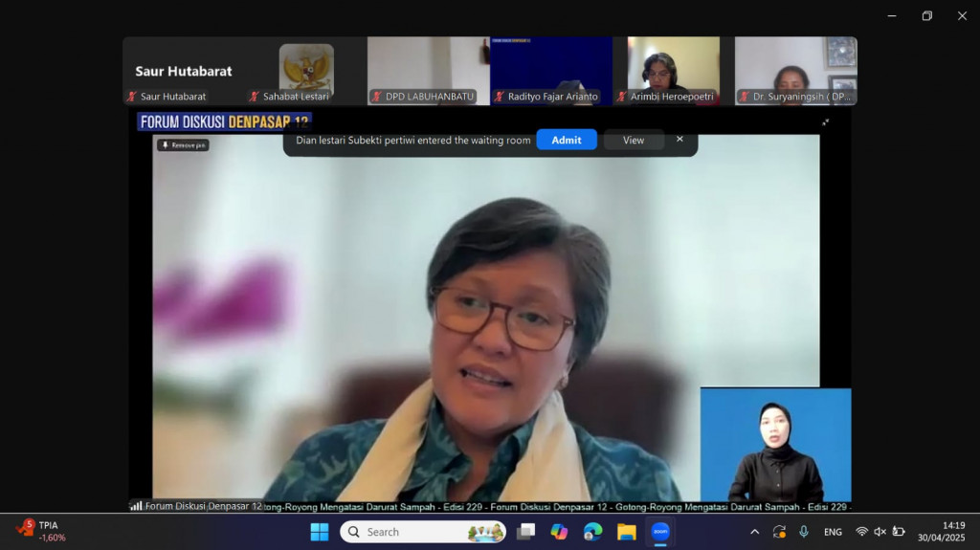Open Task View from taskbar
The image size is (980, 550).
click(526, 532)
